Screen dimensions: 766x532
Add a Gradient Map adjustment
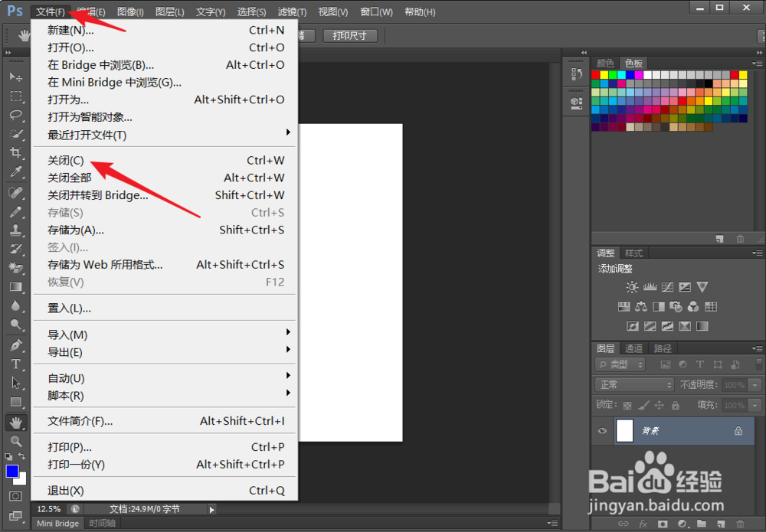click(702, 326)
